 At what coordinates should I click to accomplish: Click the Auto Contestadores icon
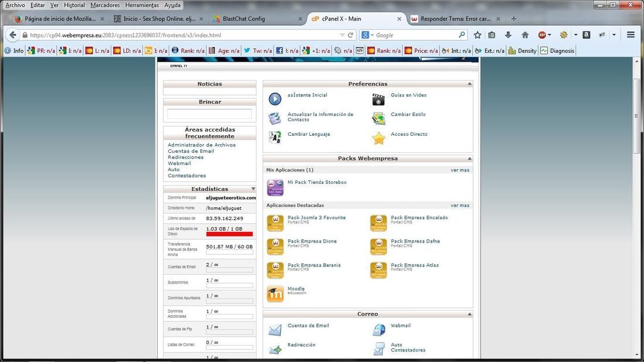tap(379, 349)
